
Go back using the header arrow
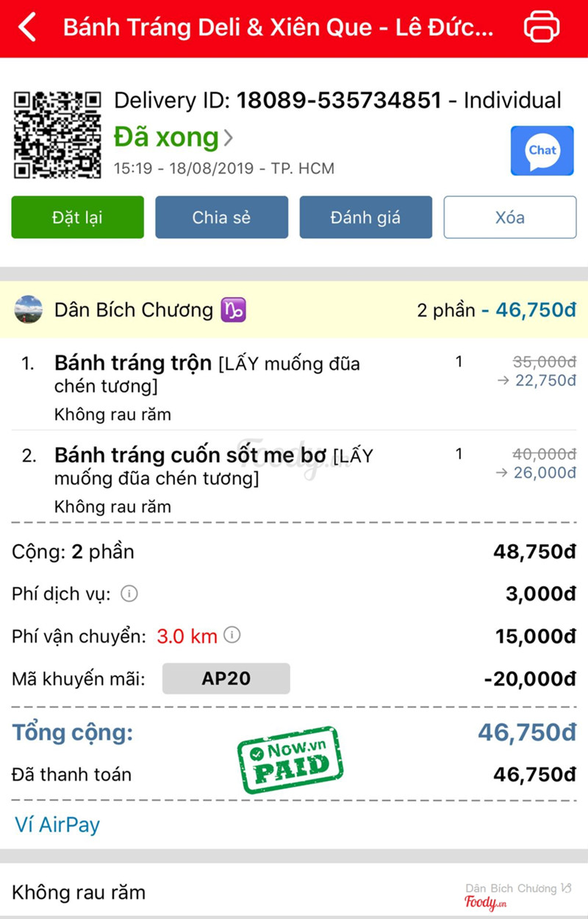27,28
